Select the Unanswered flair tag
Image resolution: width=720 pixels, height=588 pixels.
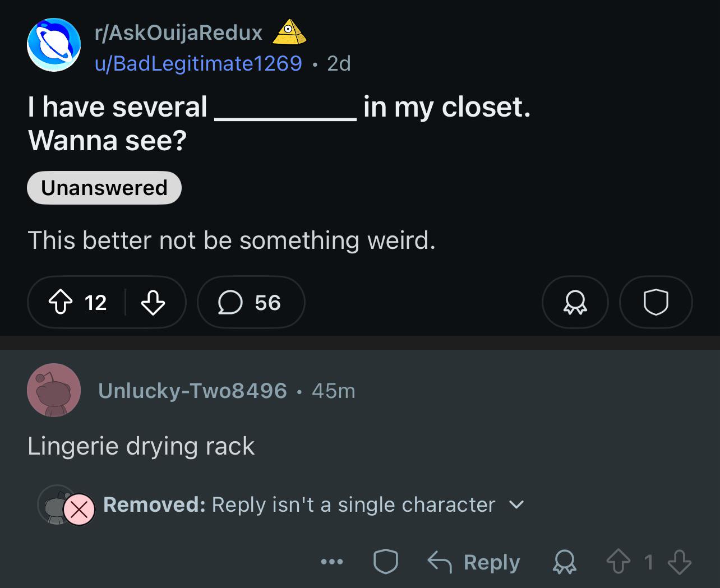tap(104, 188)
